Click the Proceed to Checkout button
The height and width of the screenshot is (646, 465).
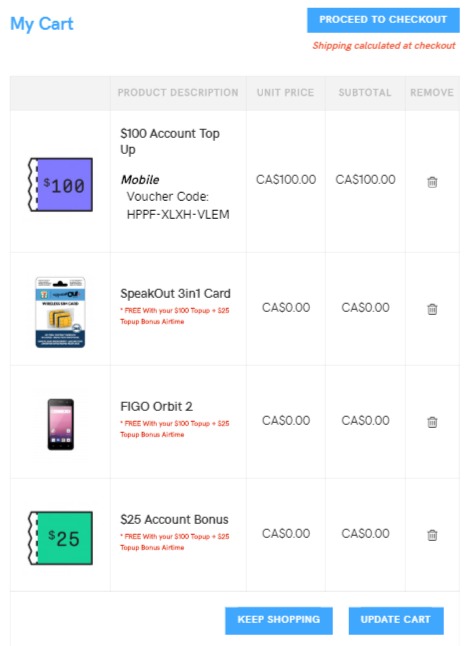(x=383, y=20)
